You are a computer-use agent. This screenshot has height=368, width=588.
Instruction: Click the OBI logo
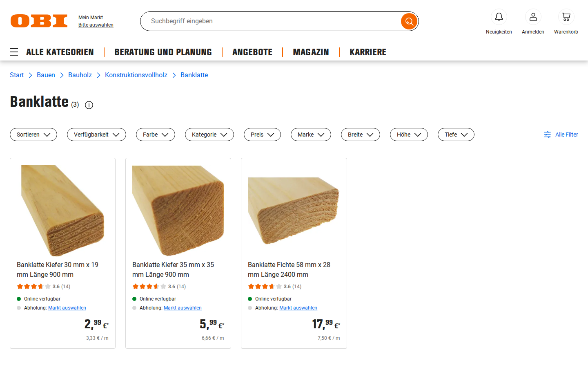coord(39,21)
